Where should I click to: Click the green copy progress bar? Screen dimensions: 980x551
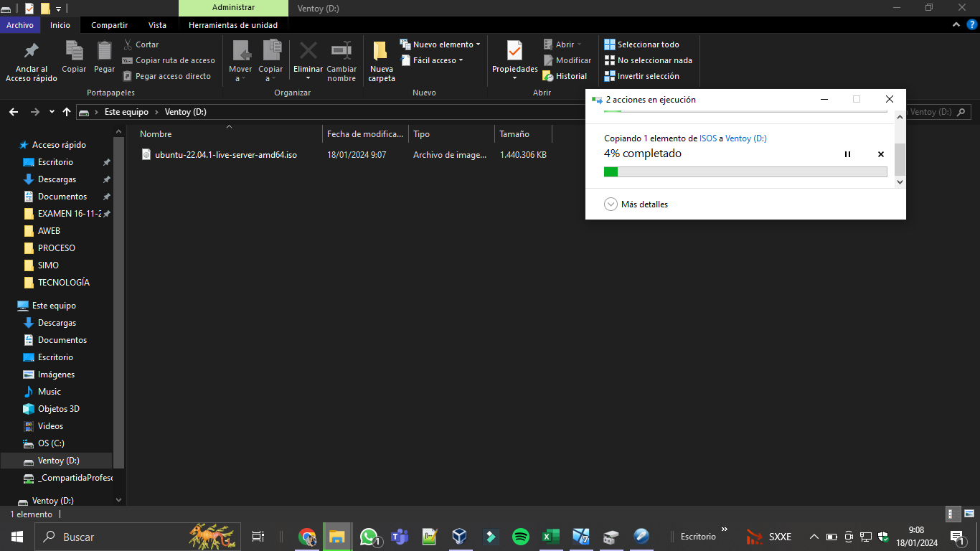pyautogui.click(x=745, y=171)
